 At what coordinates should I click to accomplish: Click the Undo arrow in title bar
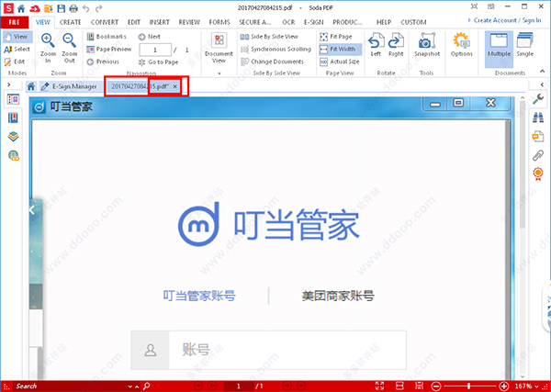[x=86, y=8]
